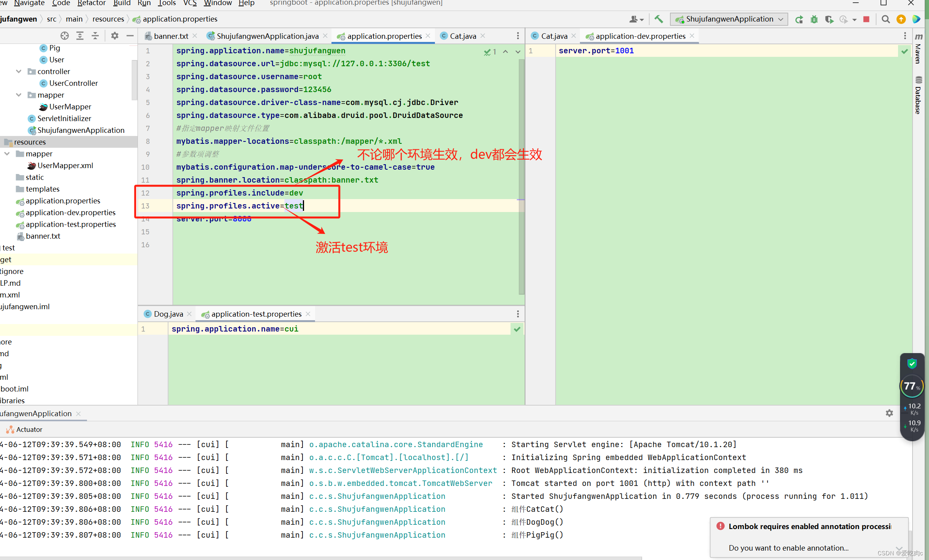Expand the controller folder in project tree

[x=18, y=71]
